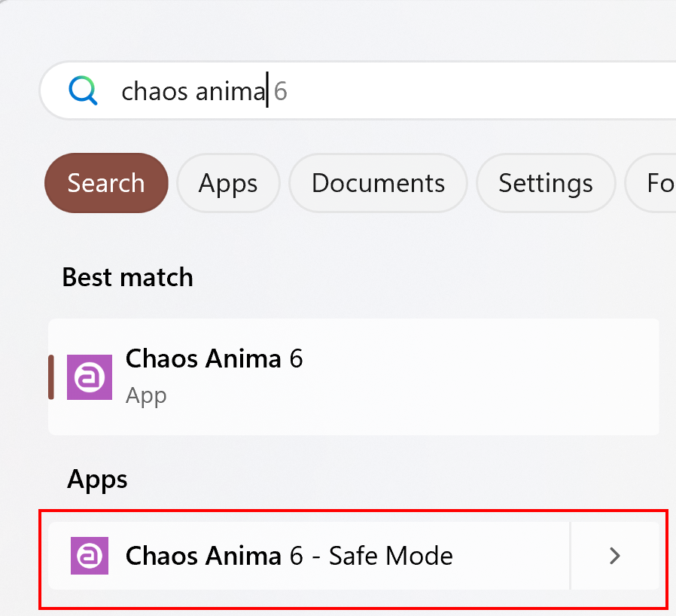The image size is (676, 616).
Task: Expand the Safe Mode result chevron arrow
Action: (x=615, y=556)
